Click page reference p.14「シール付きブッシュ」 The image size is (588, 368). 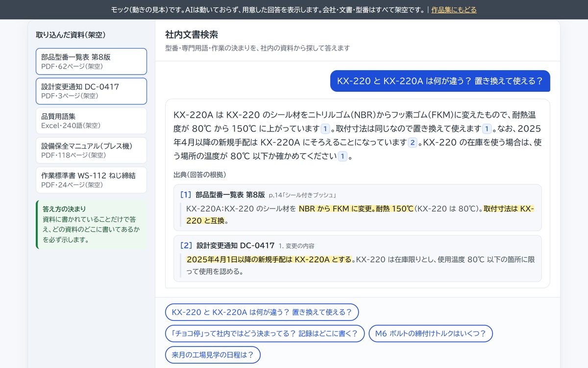[302, 195]
